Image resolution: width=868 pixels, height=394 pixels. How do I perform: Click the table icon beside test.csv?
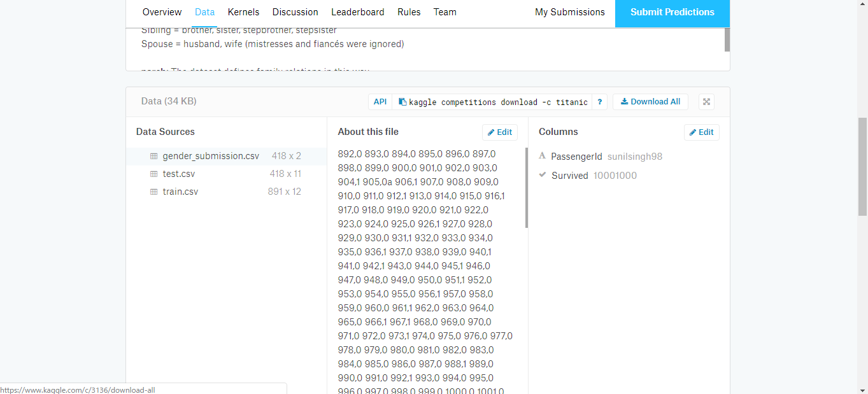click(x=153, y=174)
